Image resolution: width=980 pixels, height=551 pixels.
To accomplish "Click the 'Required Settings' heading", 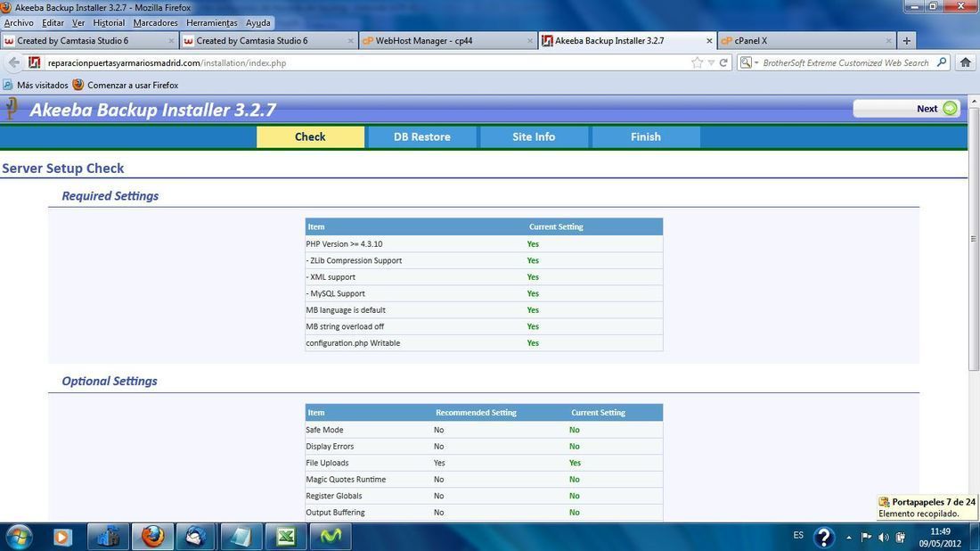I will point(110,196).
